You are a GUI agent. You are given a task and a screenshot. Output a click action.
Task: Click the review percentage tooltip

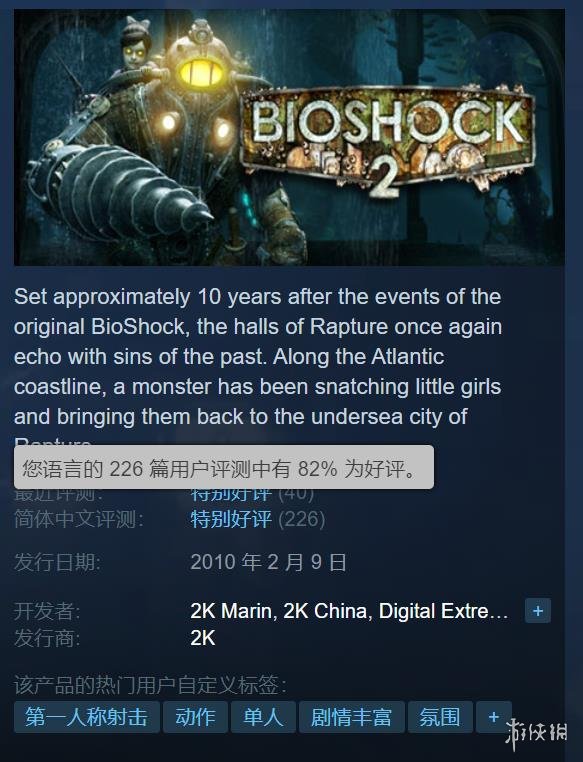(x=223, y=468)
